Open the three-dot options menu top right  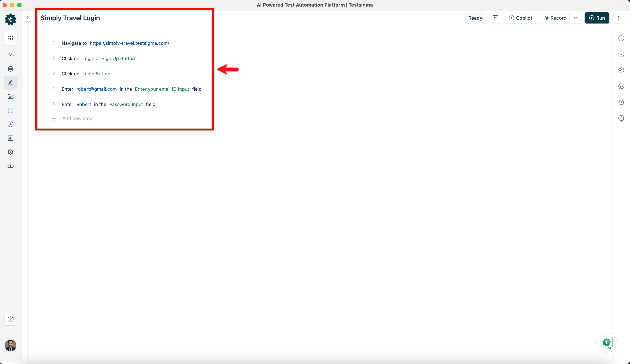pos(619,18)
